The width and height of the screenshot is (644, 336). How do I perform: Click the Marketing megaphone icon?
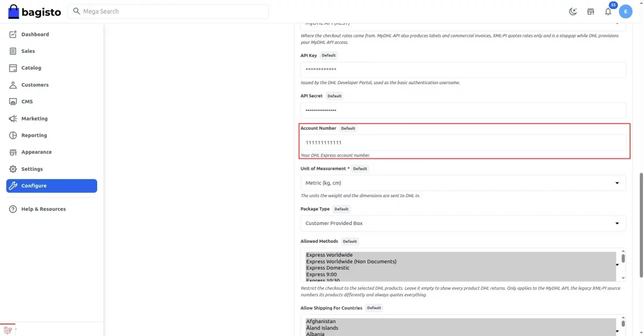pos(13,118)
